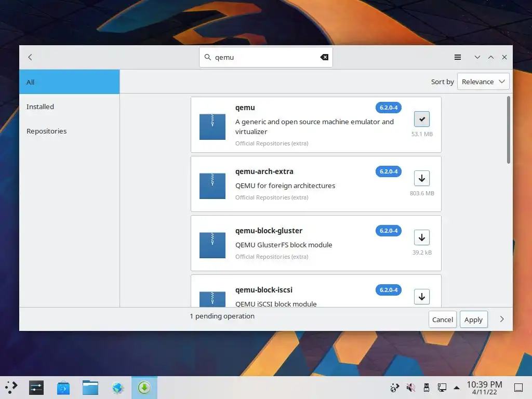Open the qemu-block-iscsi package title
The image size is (532, 399).
263,290
